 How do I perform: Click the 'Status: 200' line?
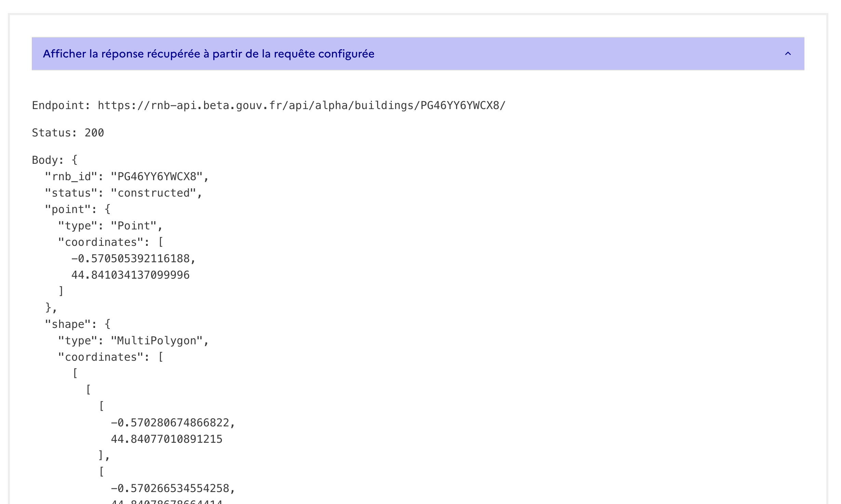68,133
